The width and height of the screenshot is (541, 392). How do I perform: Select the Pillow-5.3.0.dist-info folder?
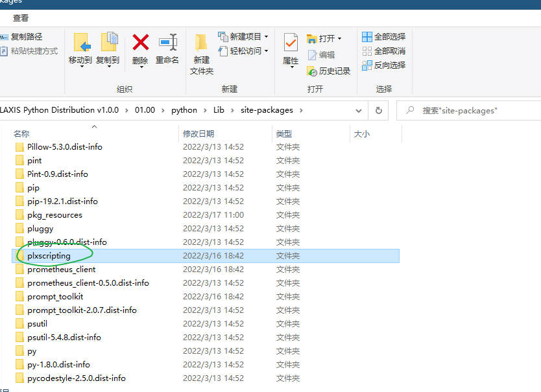pos(64,147)
